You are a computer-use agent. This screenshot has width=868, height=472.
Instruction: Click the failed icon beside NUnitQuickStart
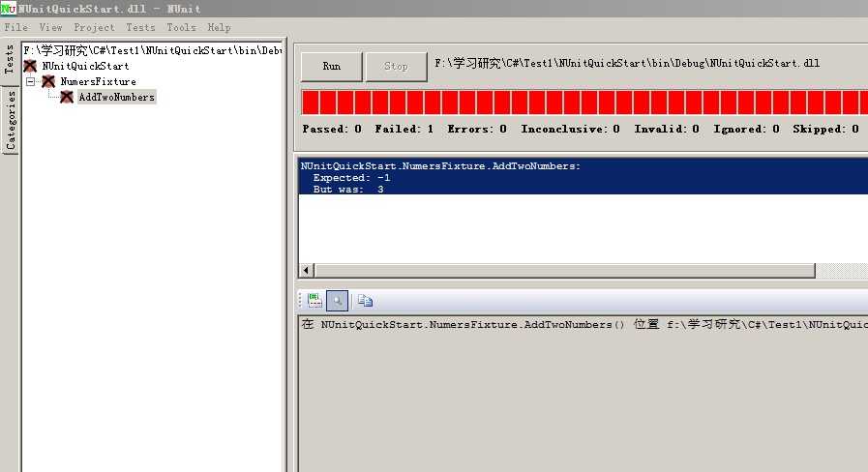click(30, 67)
